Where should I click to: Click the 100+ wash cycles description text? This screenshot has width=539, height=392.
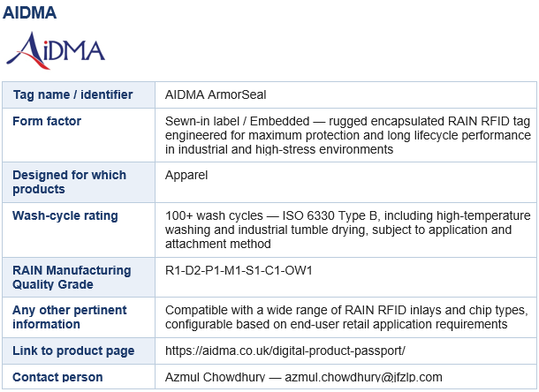347,230
